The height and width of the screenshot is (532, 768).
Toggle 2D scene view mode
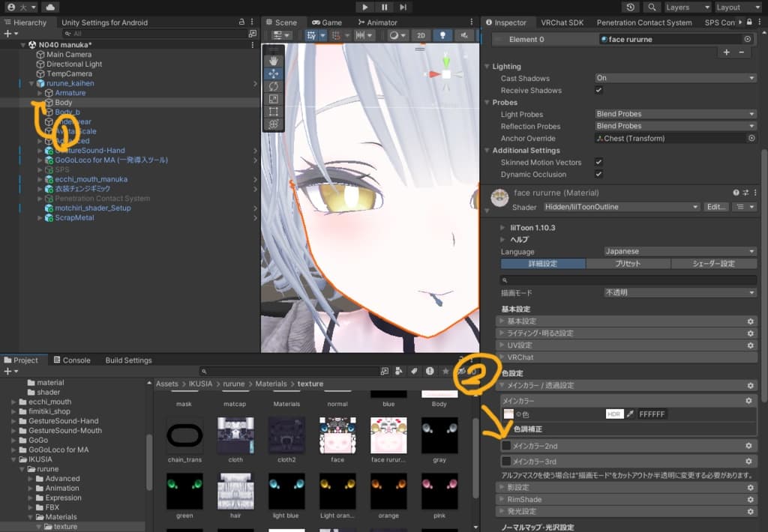(x=421, y=35)
